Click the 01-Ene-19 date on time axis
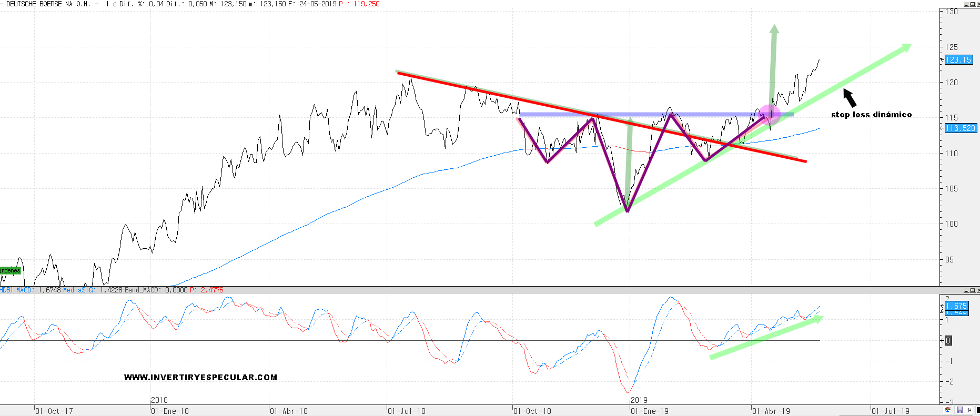Viewport: 980px width, 416px height. pos(650,411)
